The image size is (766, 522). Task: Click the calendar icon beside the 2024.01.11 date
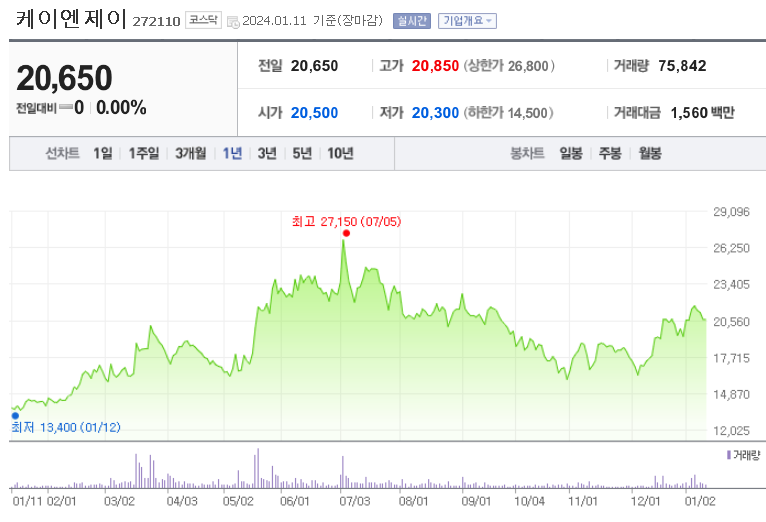pos(234,22)
